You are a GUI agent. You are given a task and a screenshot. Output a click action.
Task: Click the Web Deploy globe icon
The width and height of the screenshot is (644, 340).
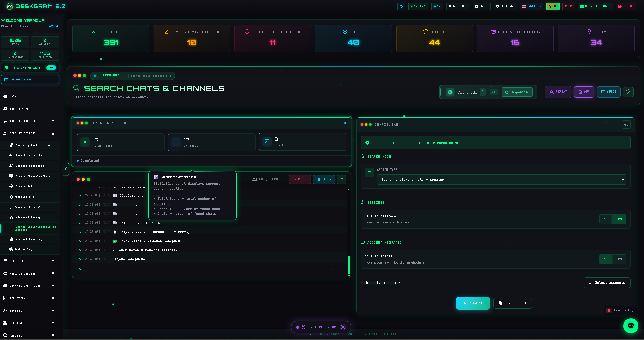[x=11, y=249]
